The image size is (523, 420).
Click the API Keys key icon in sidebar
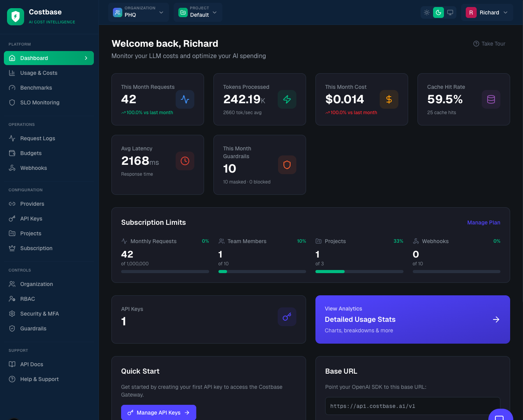pyautogui.click(x=12, y=219)
